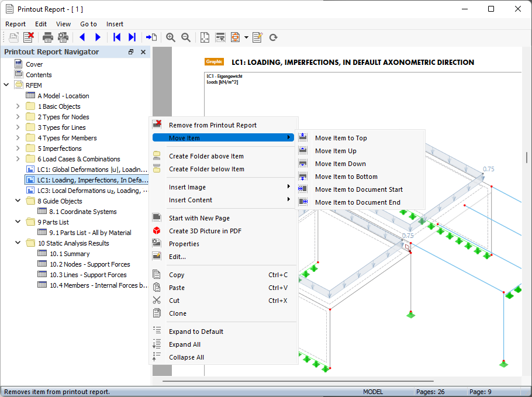
Task: Open Properties from context menu
Action: coord(223,244)
